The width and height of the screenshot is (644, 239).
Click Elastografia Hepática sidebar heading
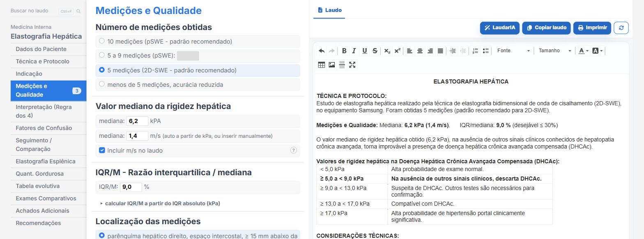coord(46,36)
